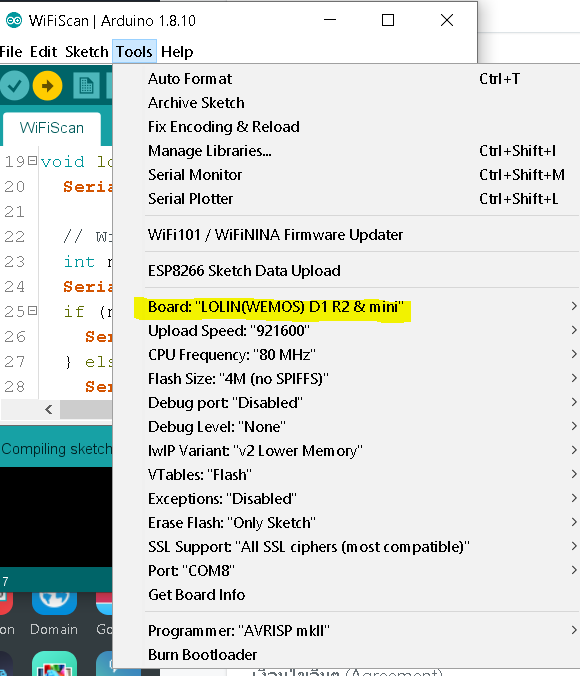The image size is (580, 676).
Task: Choose ESP8266 Sketch Data Upload
Action: coord(356,271)
